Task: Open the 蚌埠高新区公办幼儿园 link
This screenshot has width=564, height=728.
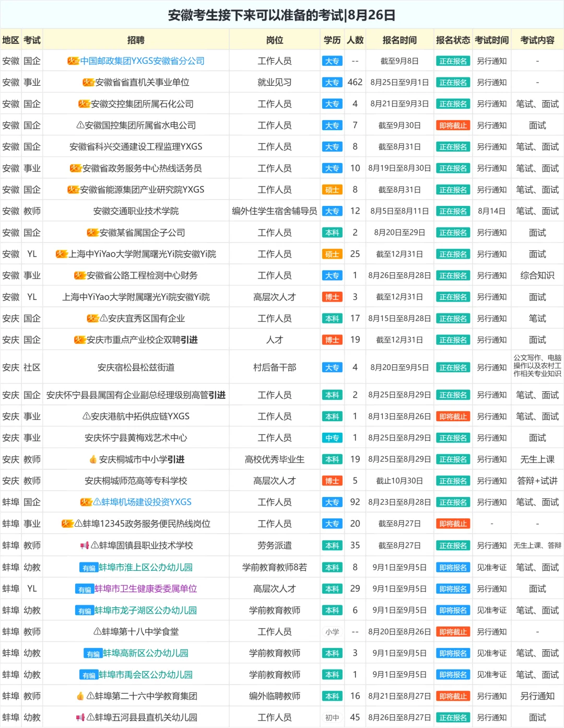Action: [146, 653]
